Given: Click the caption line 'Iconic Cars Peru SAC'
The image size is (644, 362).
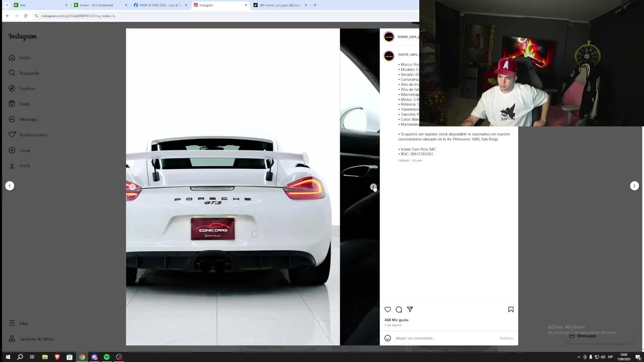Looking at the screenshot, I should tap(418, 149).
